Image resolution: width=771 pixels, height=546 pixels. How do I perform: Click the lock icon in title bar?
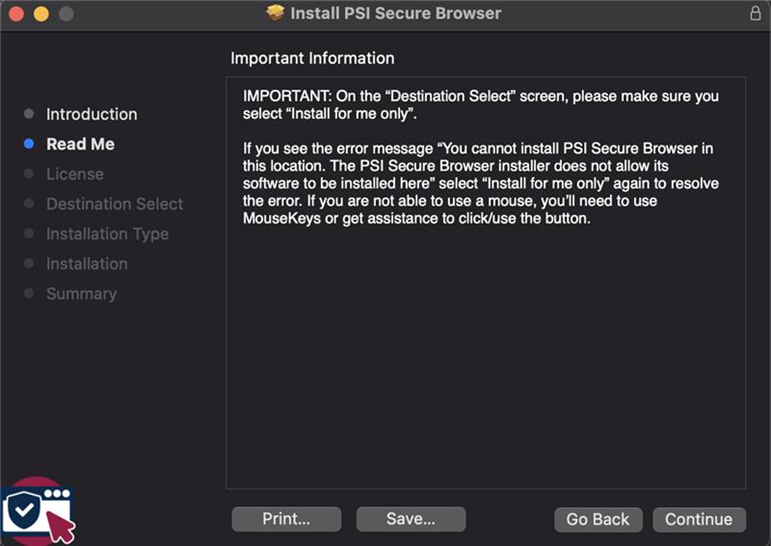(755, 13)
